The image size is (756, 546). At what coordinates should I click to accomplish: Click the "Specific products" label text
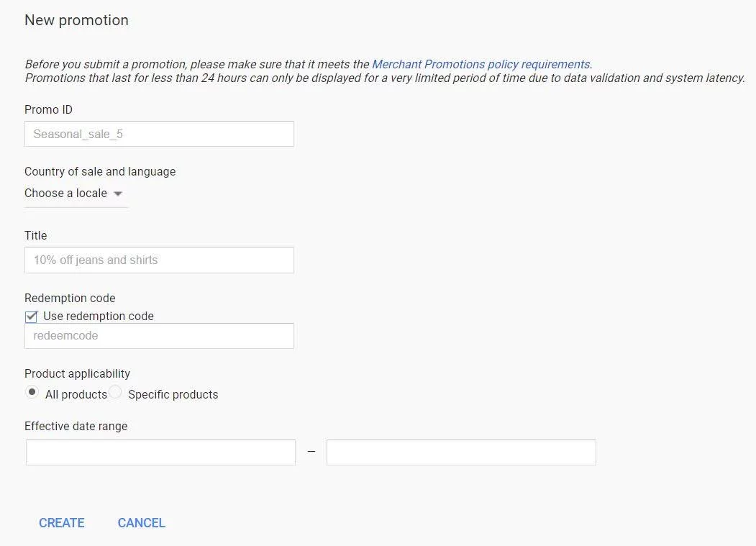click(173, 394)
